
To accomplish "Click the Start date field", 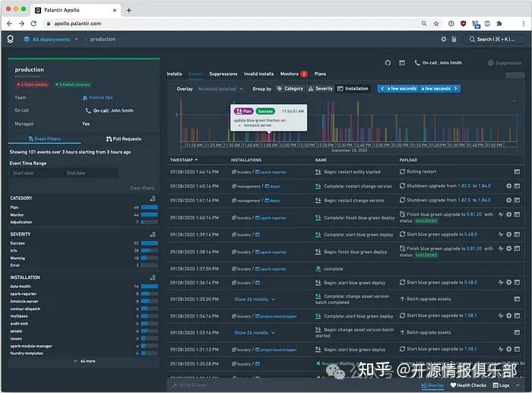I will click(36, 173).
